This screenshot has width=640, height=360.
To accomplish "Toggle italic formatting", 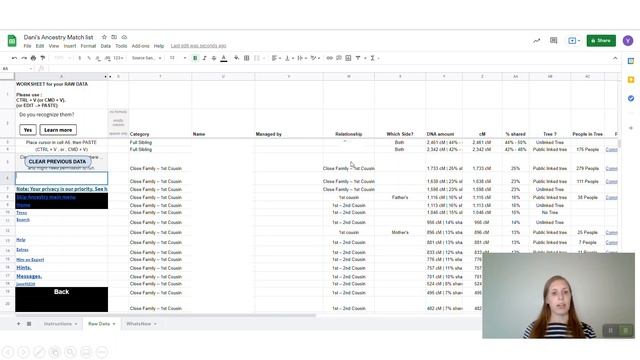I will point(204,58).
